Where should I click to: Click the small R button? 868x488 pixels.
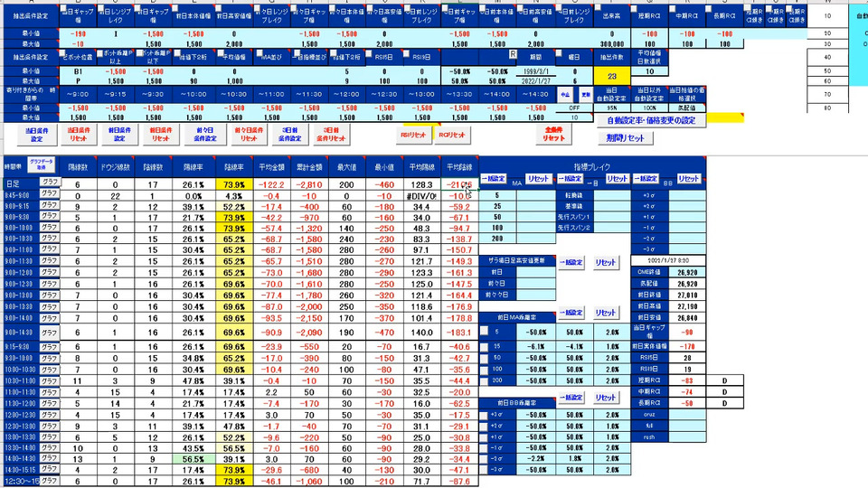pyautogui.click(x=513, y=54)
